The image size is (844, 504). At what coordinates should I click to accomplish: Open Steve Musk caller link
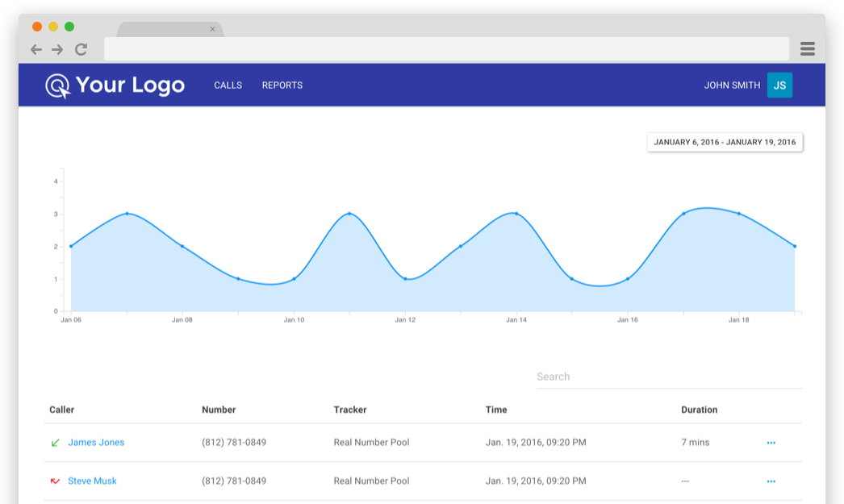pos(92,481)
